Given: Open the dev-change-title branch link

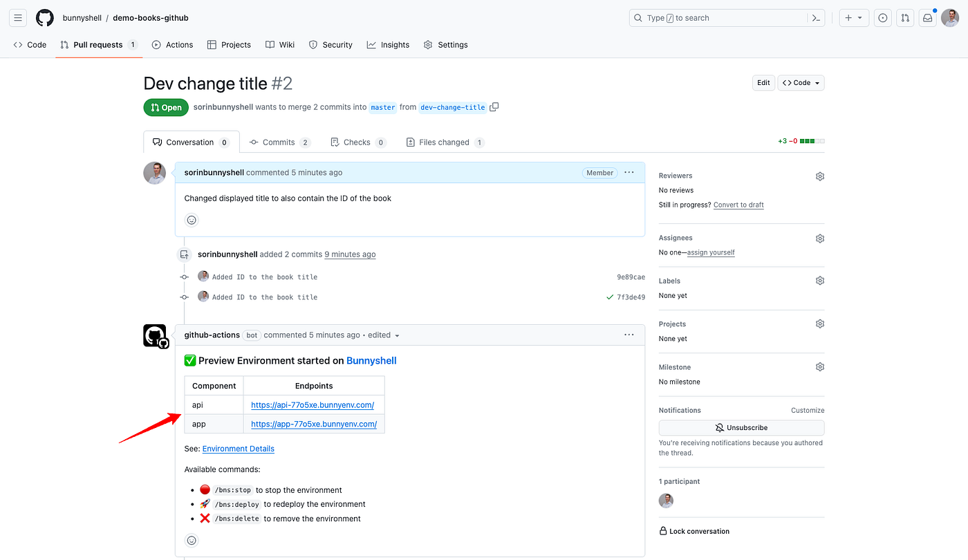Looking at the screenshot, I should (453, 107).
